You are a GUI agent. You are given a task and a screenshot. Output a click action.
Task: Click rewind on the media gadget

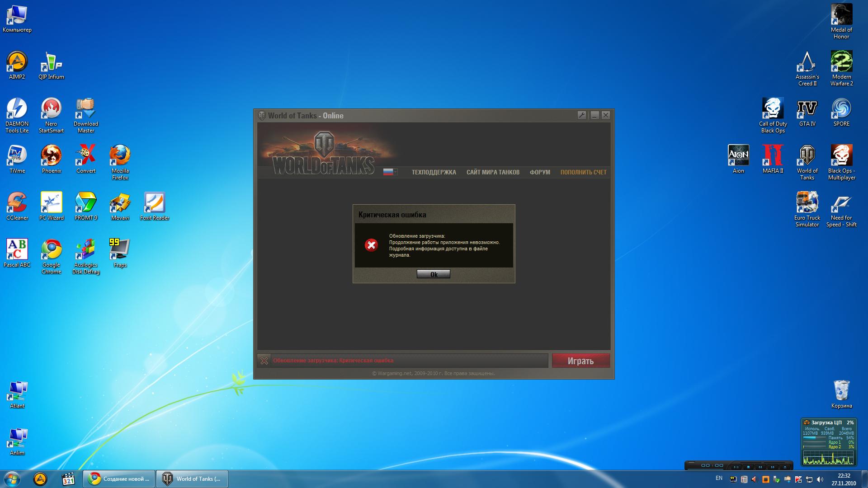pos(760,467)
